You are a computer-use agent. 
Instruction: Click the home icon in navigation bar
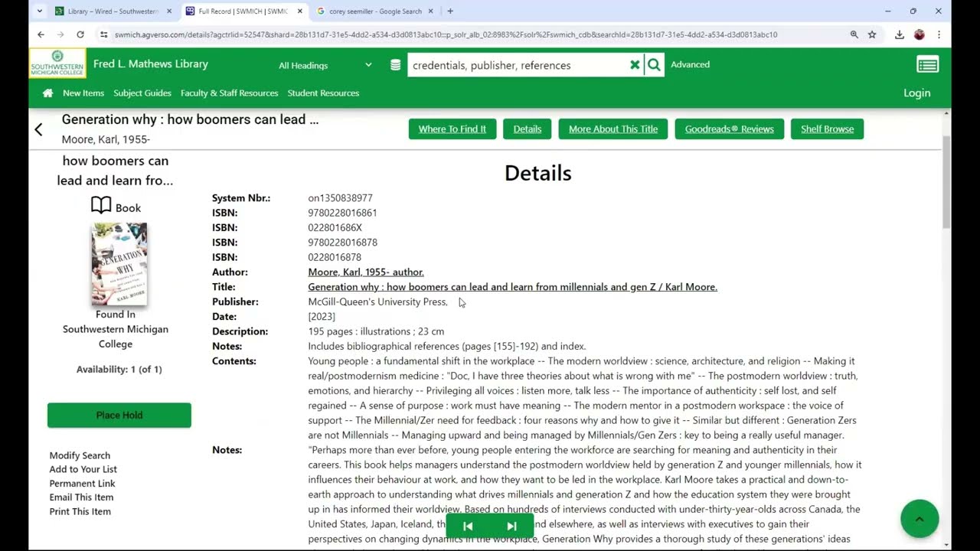47,93
